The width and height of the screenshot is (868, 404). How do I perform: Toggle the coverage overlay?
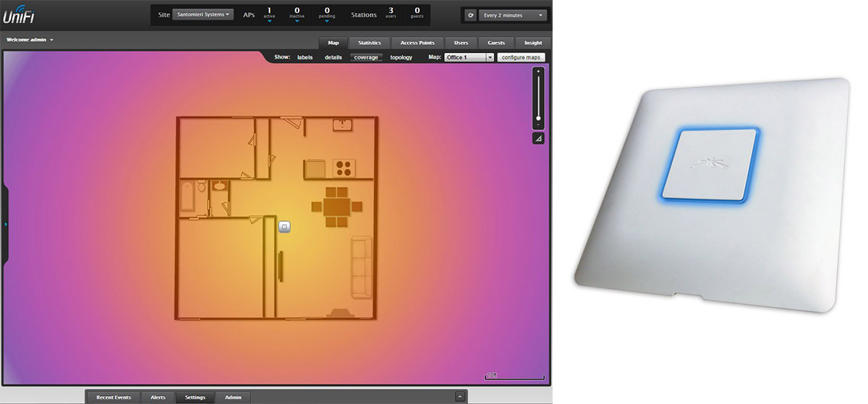pyautogui.click(x=366, y=57)
